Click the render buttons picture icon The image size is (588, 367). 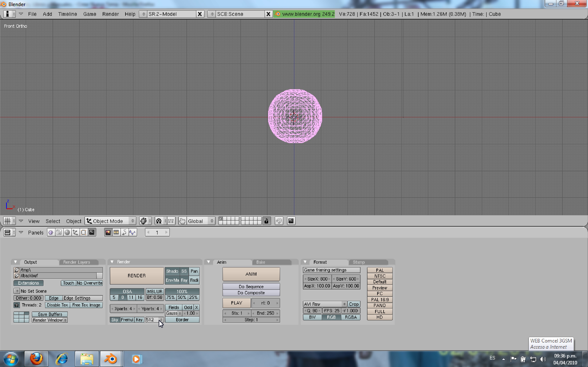pos(108,233)
